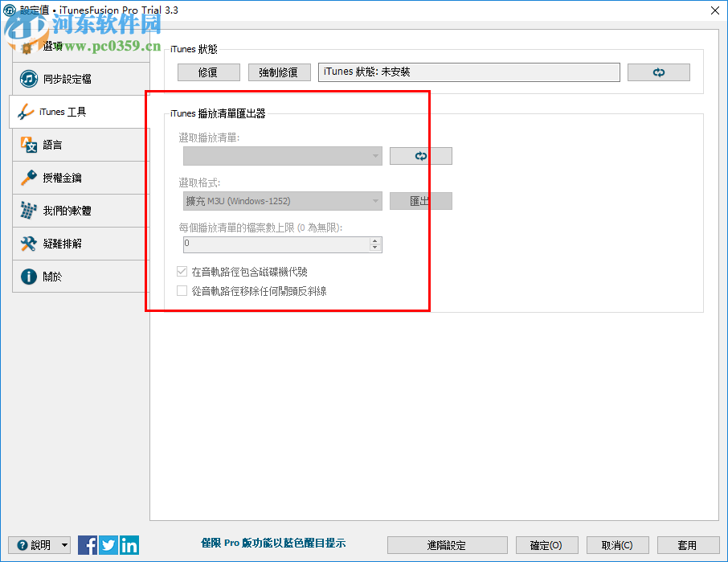
Task: Click the 修復 repair button
Action: 208,72
